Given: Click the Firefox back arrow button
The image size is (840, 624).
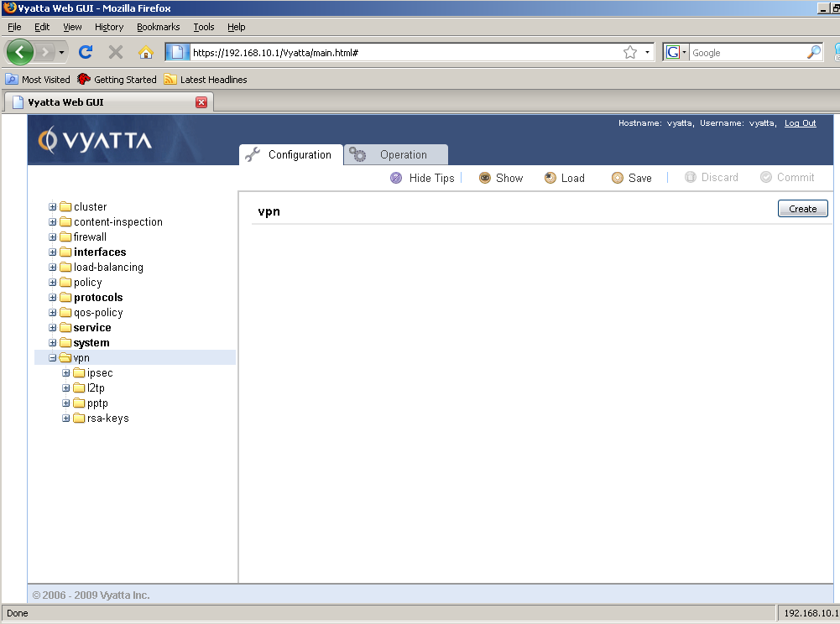Looking at the screenshot, I should [20, 52].
